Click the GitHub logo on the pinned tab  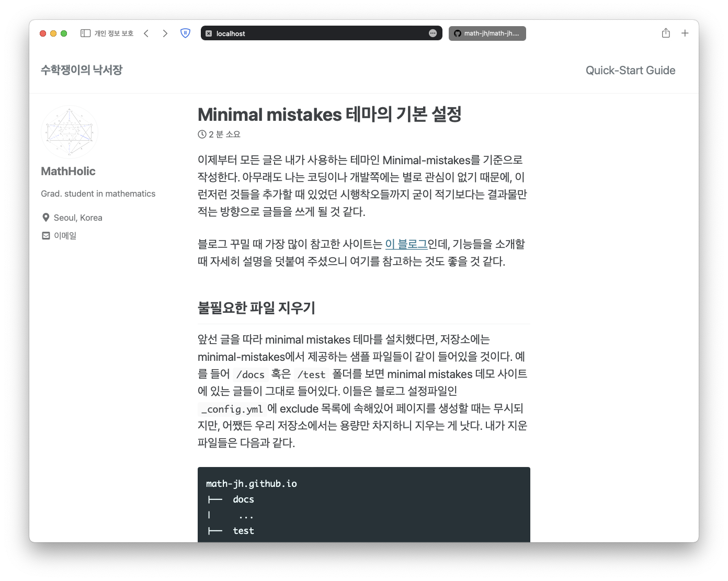point(456,33)
